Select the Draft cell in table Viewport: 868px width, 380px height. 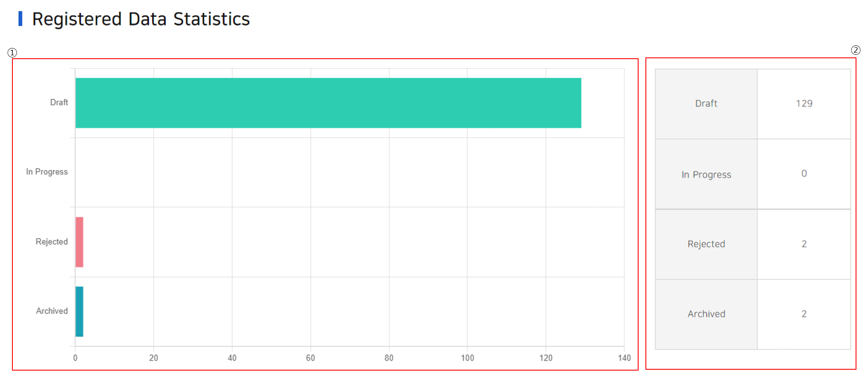pos(706,104)
